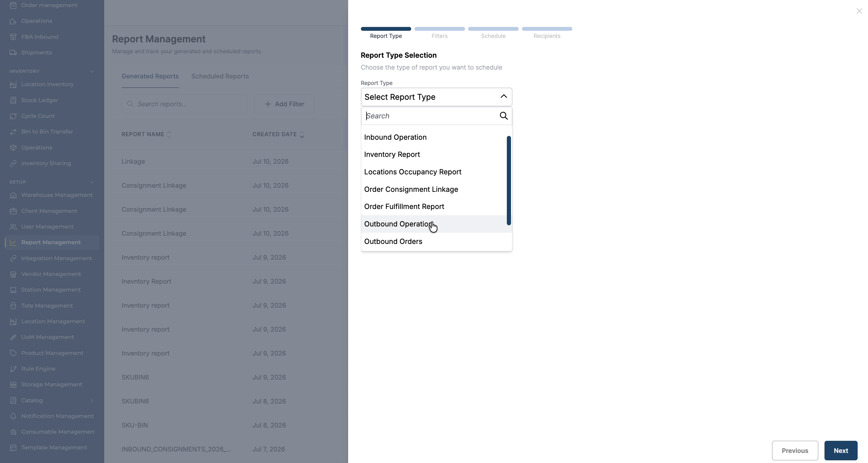Click the FBA Inbound sidebar icon
Screen dimensions: 868x463
tap(13, 37)
